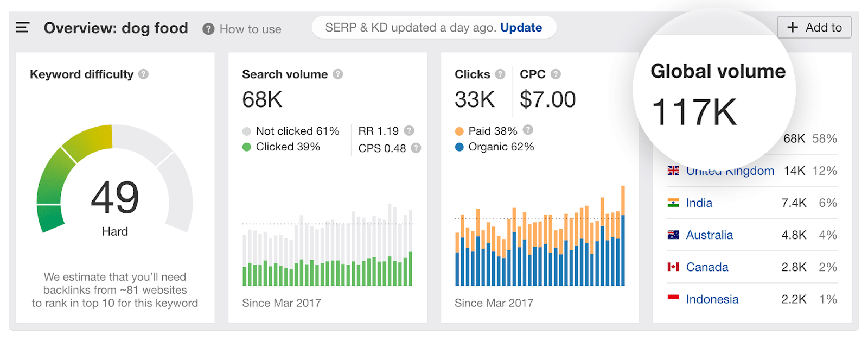Viewport: 868px width, 340px height.
Task: Click the CPS 0.48 help icon
Action: [416, 148]
